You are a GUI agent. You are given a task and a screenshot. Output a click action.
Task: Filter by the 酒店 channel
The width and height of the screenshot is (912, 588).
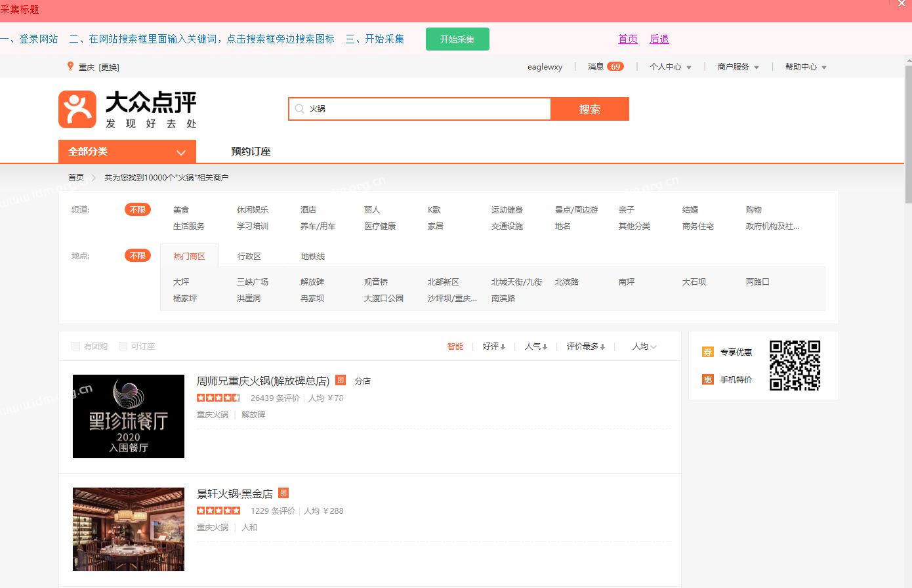308,210
